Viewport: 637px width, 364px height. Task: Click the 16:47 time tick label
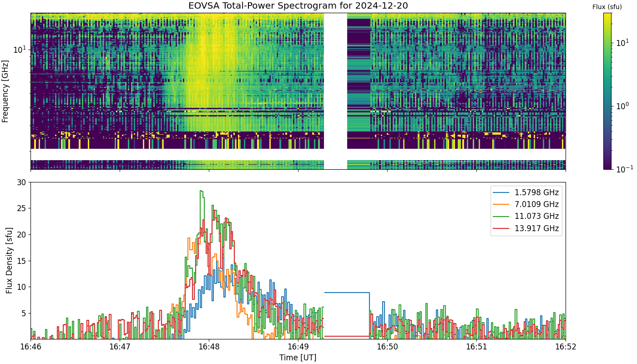tap(120, 347)
